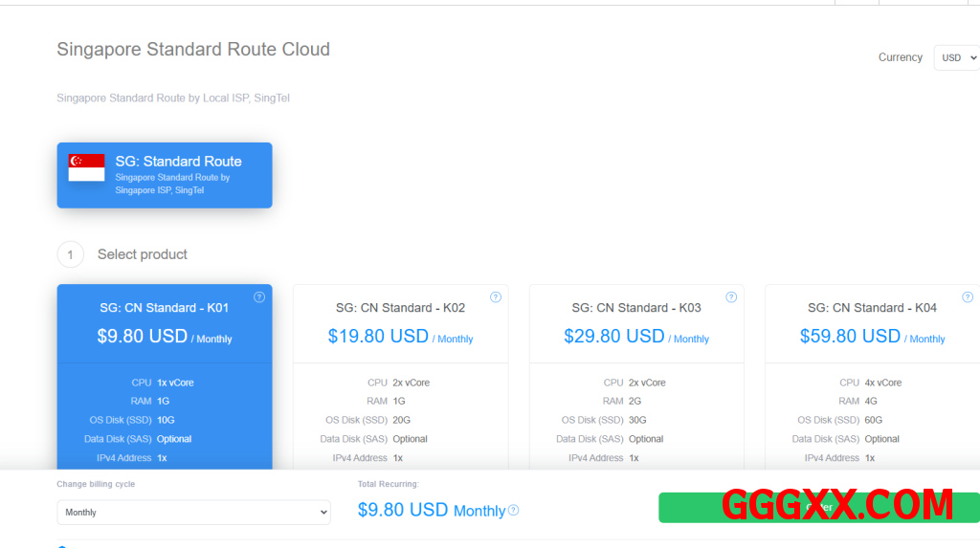Click the help icon on K04 card

pos(968,297)
